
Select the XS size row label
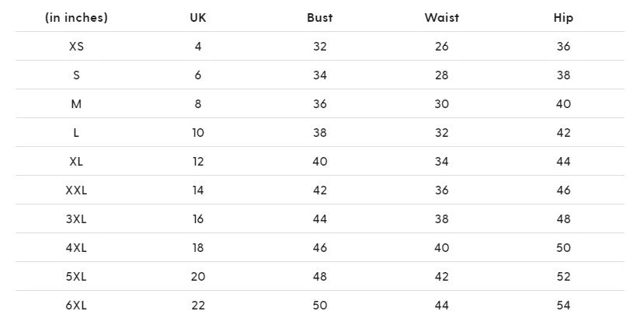click(76, 47)
